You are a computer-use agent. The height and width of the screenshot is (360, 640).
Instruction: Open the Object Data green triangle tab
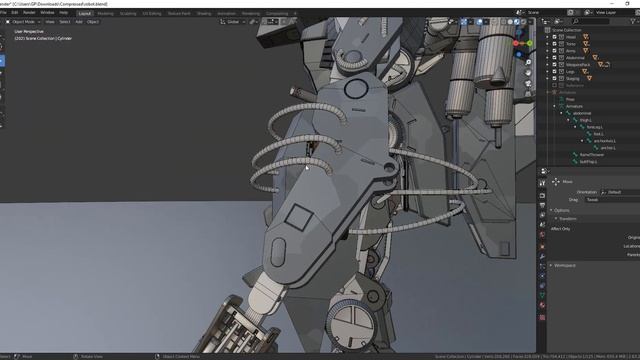pyautogui.click(x=542, y=296)
